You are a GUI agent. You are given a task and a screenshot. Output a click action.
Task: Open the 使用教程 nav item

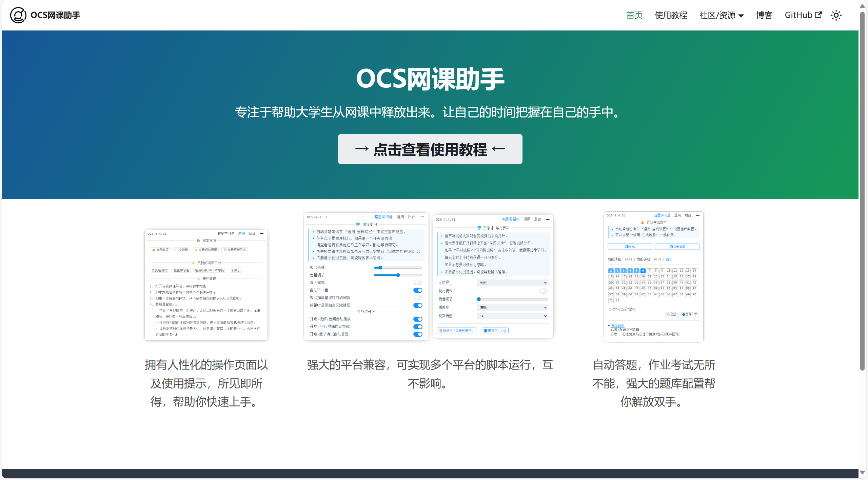(x=671, y=15)
